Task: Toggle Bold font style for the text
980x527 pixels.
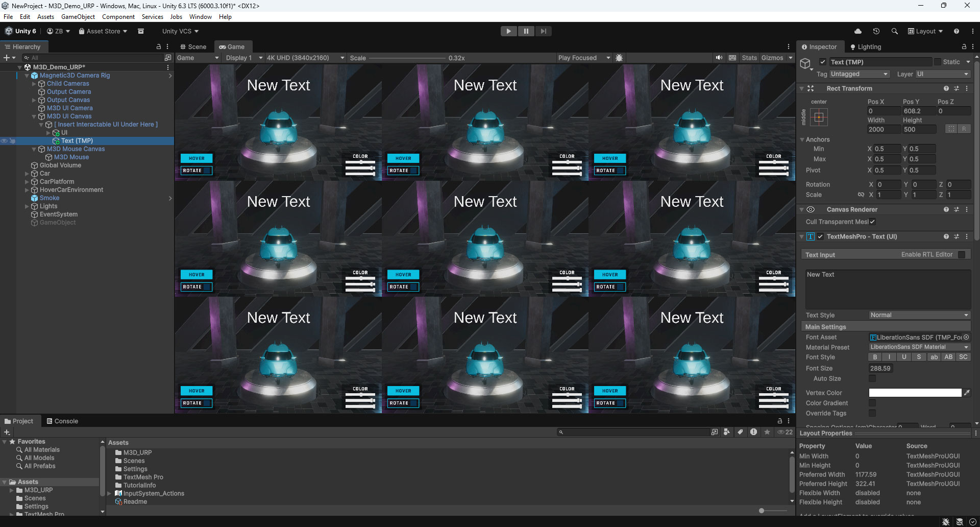Action: [x=874, y=357]
